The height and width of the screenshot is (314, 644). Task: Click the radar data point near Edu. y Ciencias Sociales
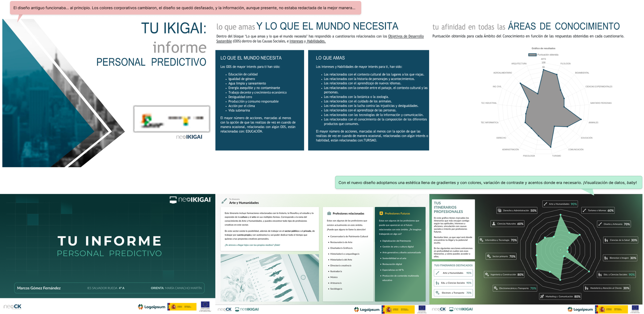pyautogui.click(x=589, y=271)
